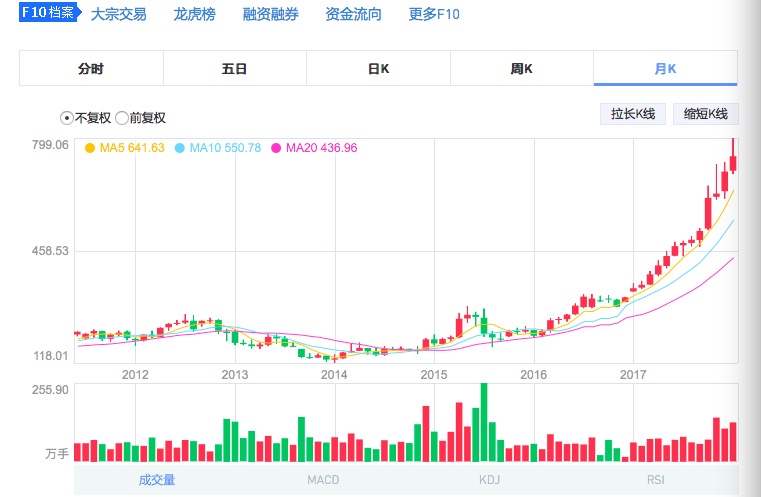Select the 月K candlestick tab
Screen dimensions: 761x497
(665, 69)
